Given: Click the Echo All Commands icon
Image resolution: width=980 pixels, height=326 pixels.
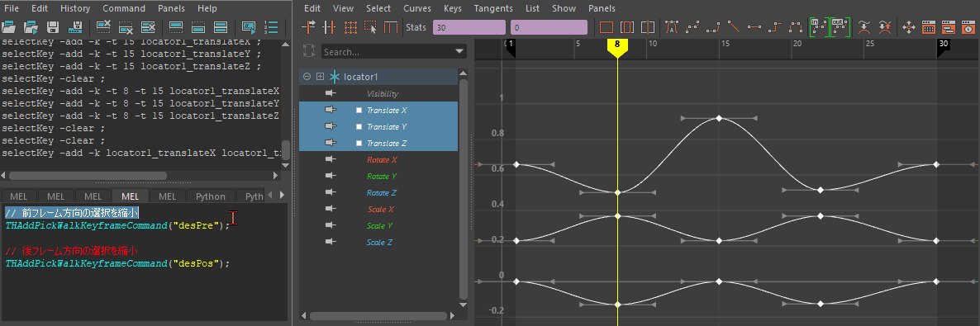Looking at the screenshot, I should click(249, 27).
